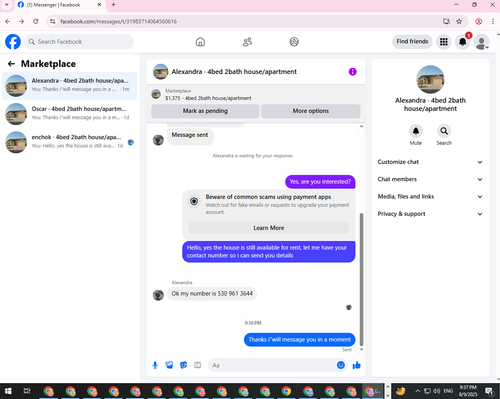Click the volume icon in system tray

(436, 391)
